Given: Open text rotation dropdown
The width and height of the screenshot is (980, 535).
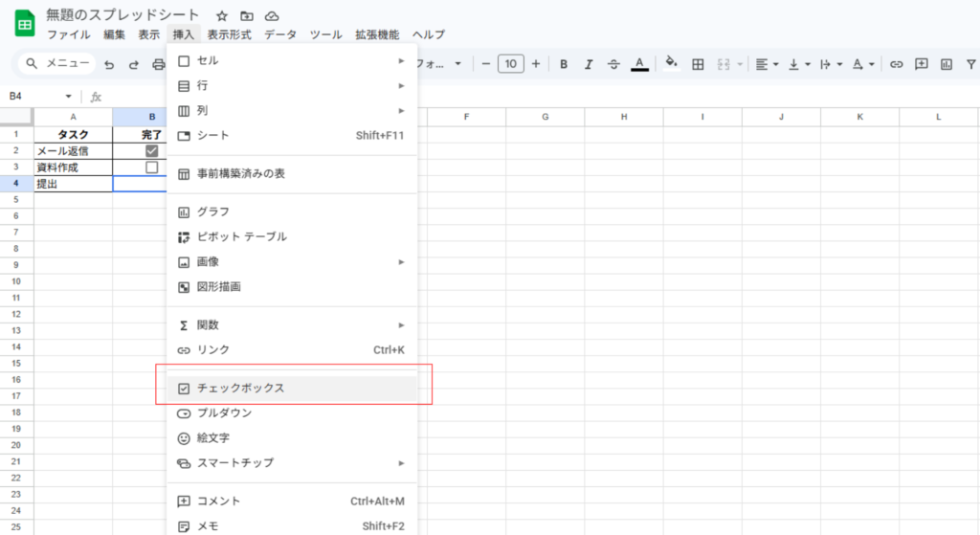Looking at the screenshot, I should (x=863, y=64).
